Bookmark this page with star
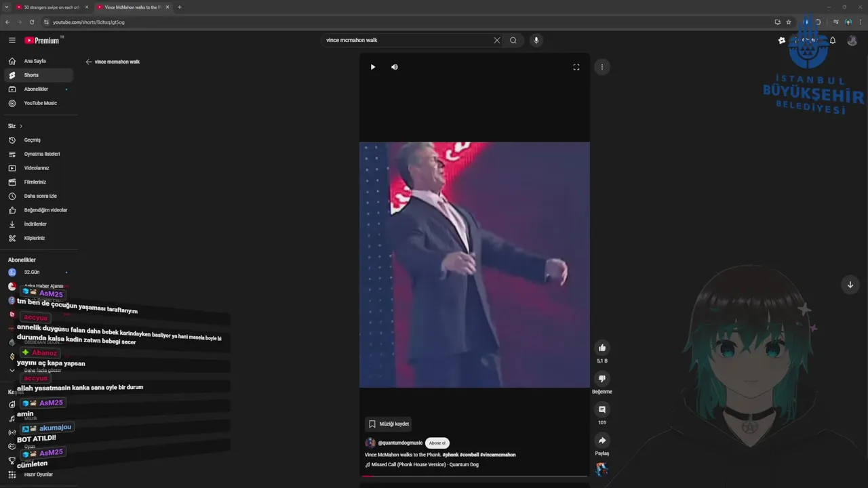 click(x=789, y=22)
